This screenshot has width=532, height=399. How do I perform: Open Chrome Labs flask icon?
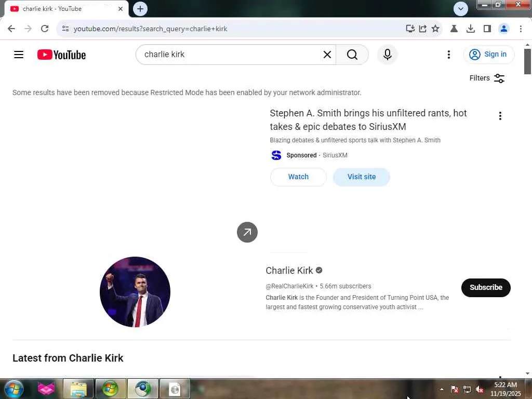454,29
